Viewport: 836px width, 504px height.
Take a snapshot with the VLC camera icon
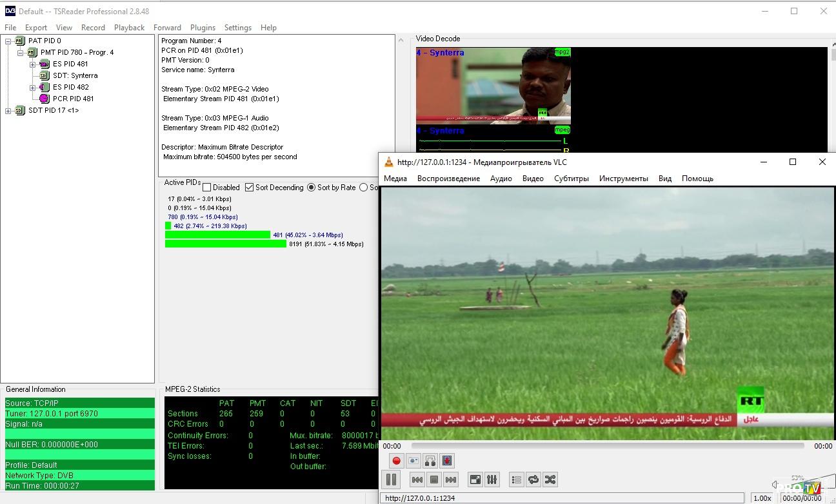413,460
